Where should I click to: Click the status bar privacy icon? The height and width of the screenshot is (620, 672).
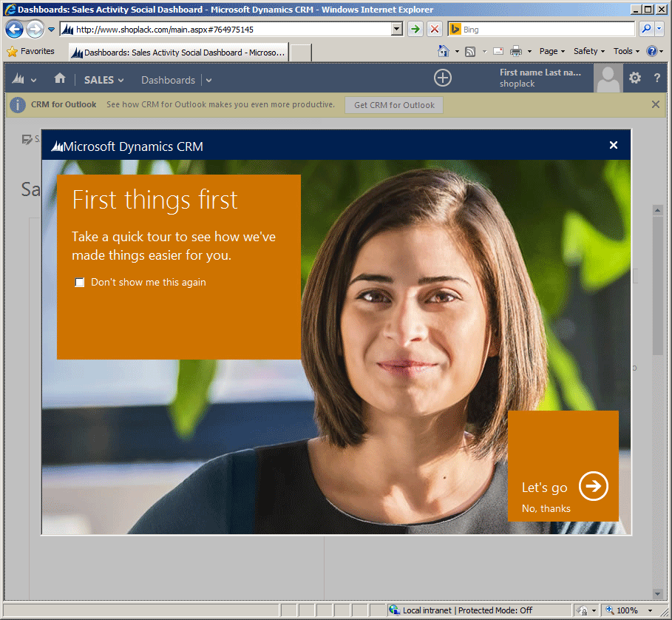[582, 610]
